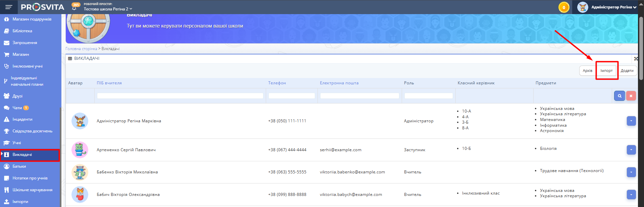The width and height of the screenshot is (644, 207).
Task: Click the Свідоцтва досягнень trophy icon
Action: tap(6, 131)
